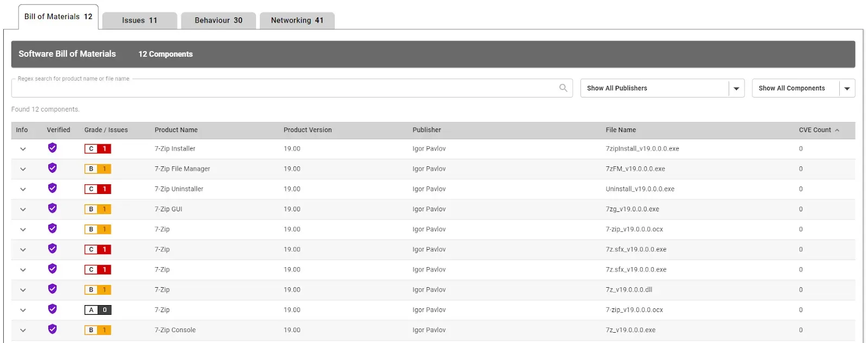This screenshot has height=343, width=868.
Task: Open Show All Components dropdown
Action: coord(847,88)
